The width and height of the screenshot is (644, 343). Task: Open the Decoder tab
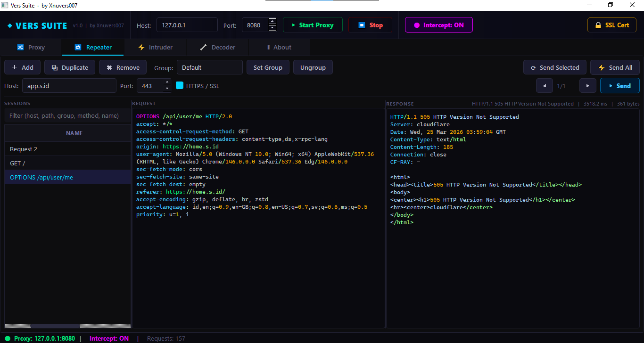(217, 47)
